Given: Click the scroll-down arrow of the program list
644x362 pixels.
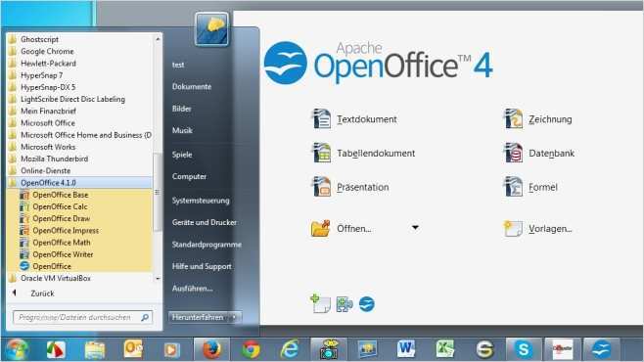Looking at the screenshot, I should [x=158, y=279].
